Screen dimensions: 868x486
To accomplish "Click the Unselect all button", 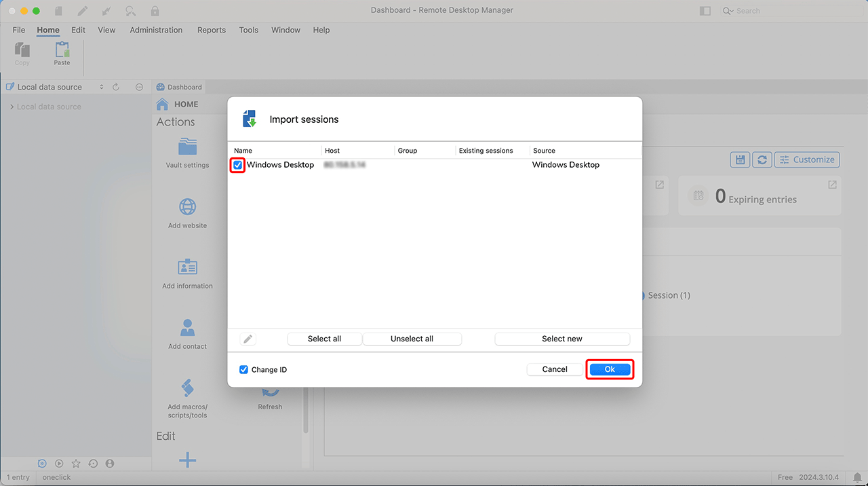I will pos(412,339).
